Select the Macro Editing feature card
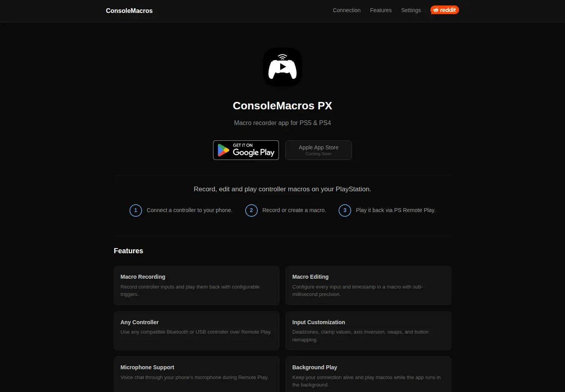Screen dimensions: 565x392 tap(368, 285)
